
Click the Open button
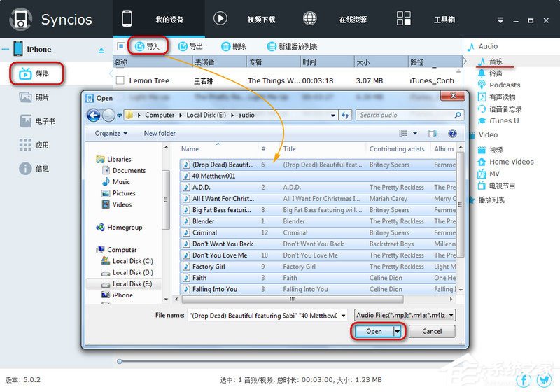click(374, 331)
